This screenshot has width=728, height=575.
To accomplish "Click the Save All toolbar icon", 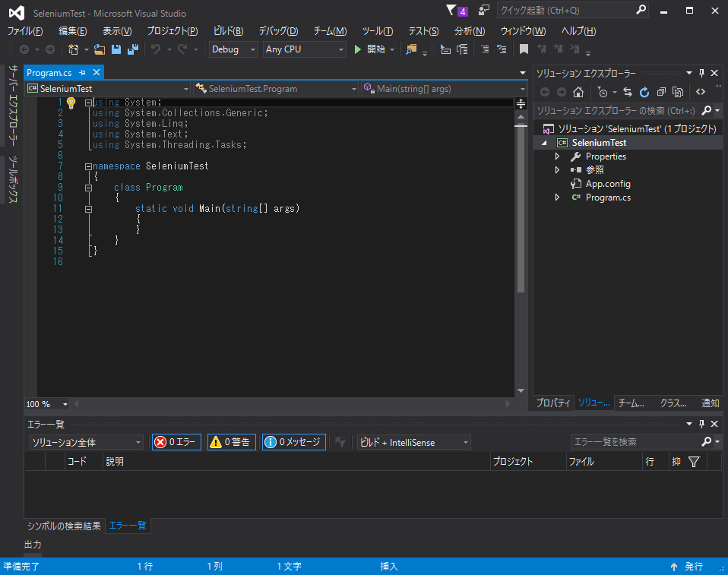I will coord(133,49).
